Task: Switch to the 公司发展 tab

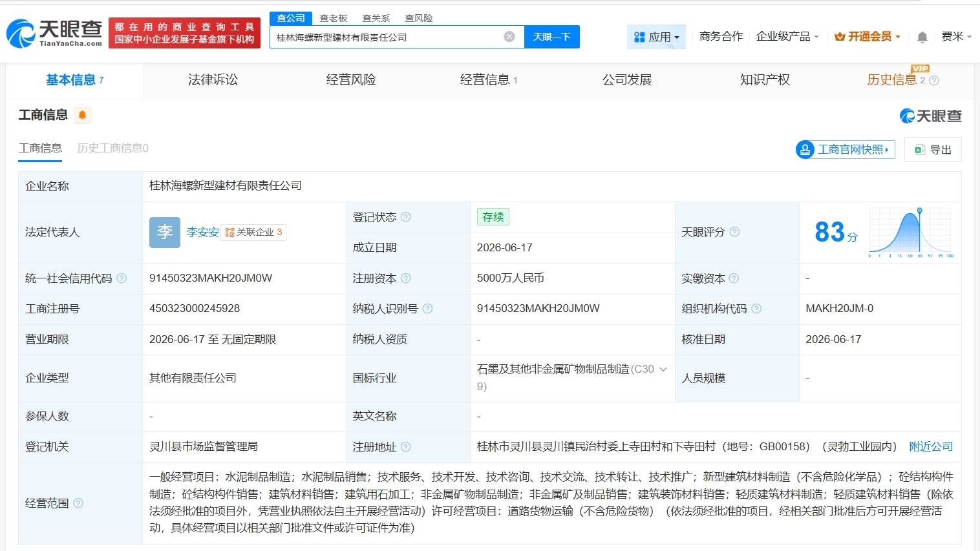Action: point(627,80)
